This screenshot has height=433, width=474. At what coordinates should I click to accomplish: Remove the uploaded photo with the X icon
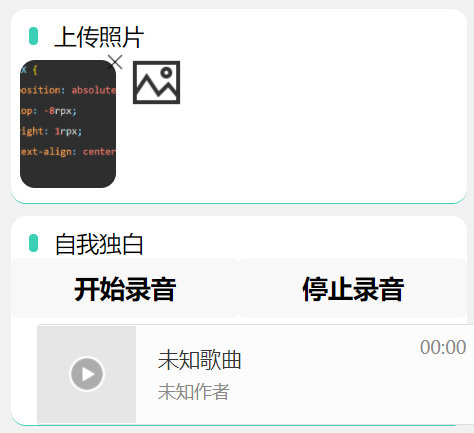(x=115, y=62)
